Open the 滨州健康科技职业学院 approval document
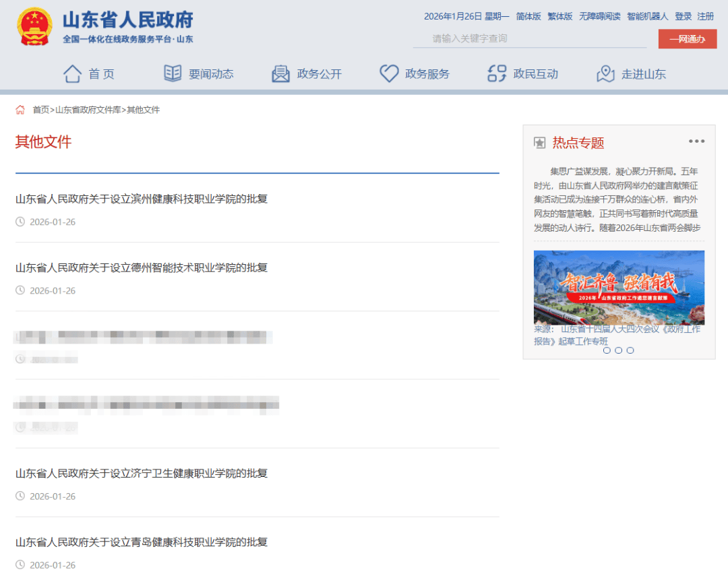Viewport: 728px width, 582px height. coord(142,199)
